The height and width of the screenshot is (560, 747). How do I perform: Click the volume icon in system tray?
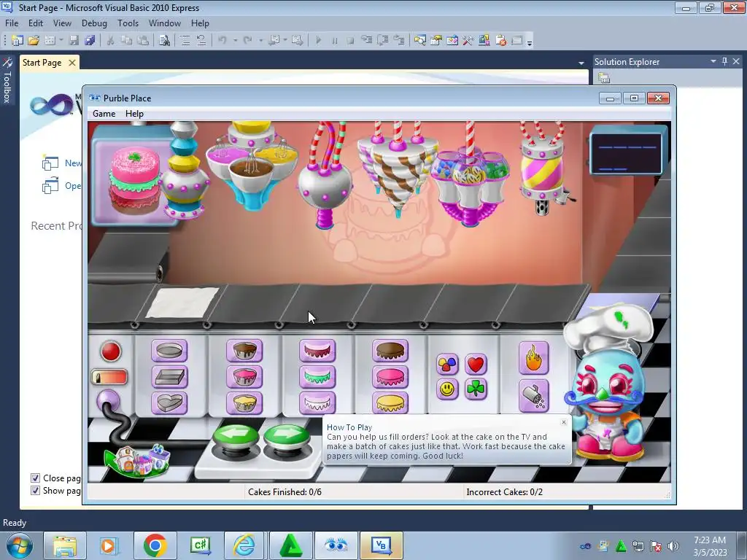point(673,546)
